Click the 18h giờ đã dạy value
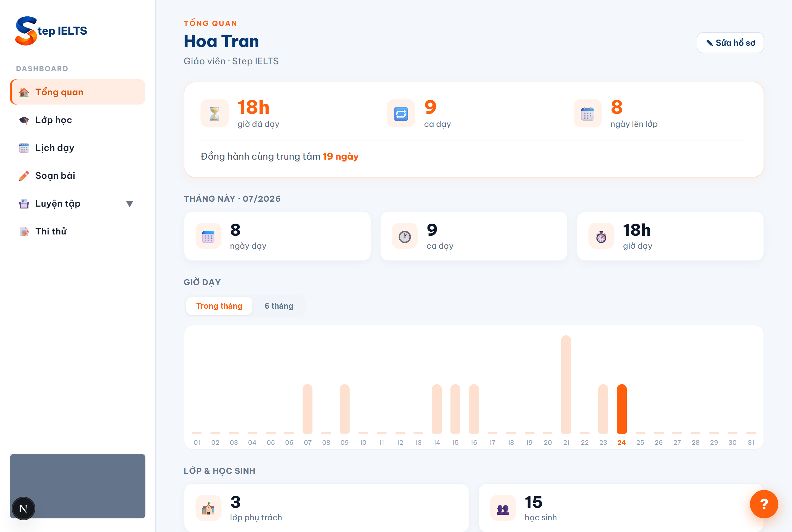 coord(253,107)
